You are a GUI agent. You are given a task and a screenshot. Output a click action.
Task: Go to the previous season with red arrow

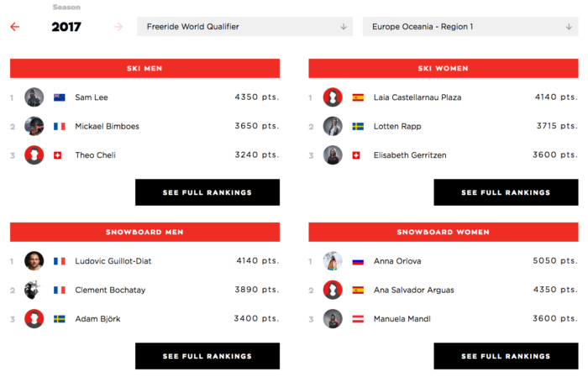(14, 27)
